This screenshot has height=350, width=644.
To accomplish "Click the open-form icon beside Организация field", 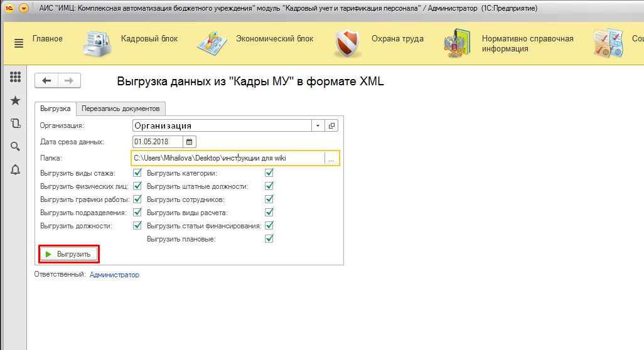I will tap(332, 125).
